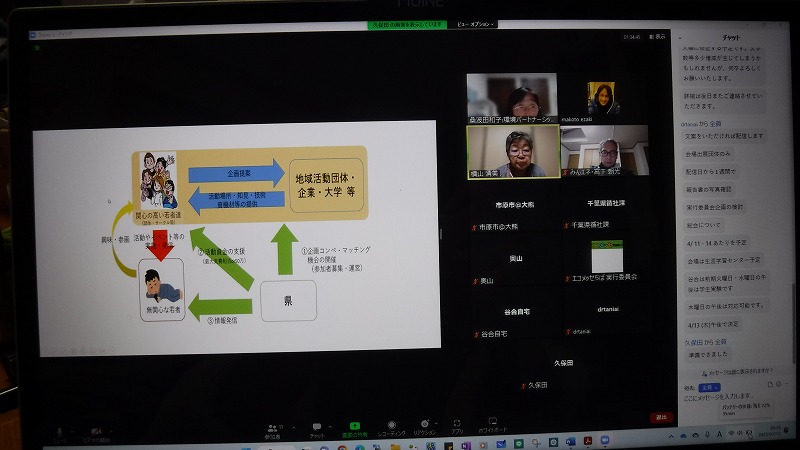
Task: Click the mute microphone icon in Zoom toolbar
Action: (60, 432)
